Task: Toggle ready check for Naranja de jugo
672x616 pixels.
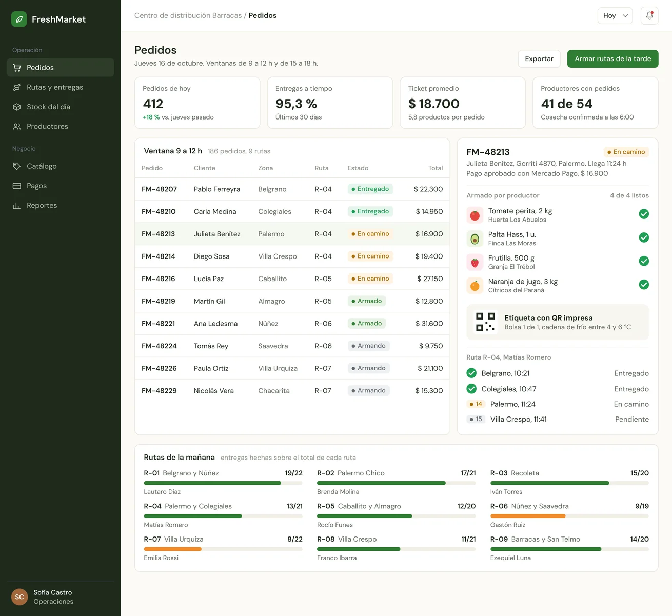Action: pyautogui.click(x=644, y=285)
